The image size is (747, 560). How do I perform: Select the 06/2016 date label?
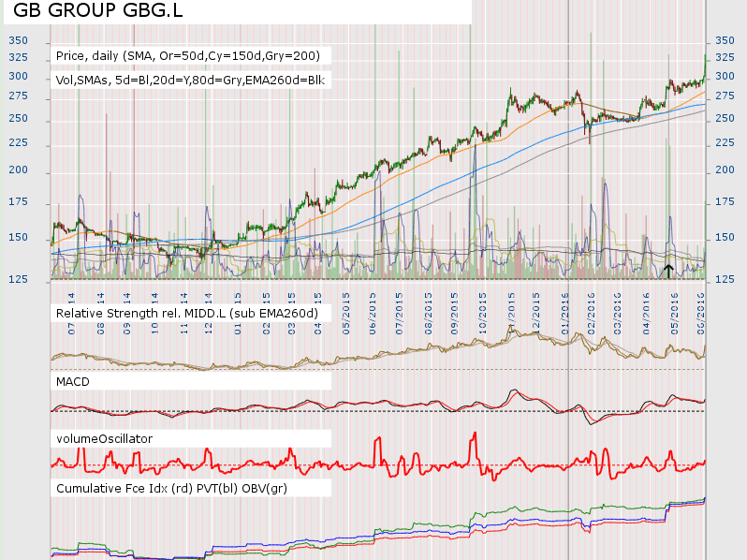(701, 314)
